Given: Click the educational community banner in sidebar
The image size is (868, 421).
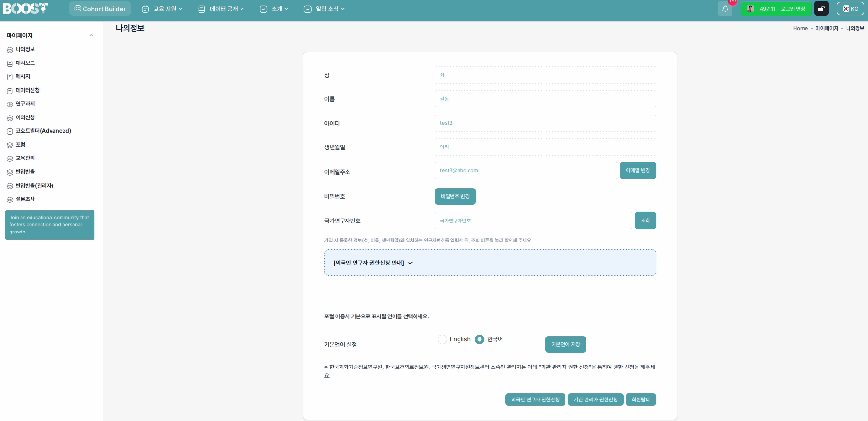Looking at the screenshot, I should pyautogui.click(x=50, y=225).
